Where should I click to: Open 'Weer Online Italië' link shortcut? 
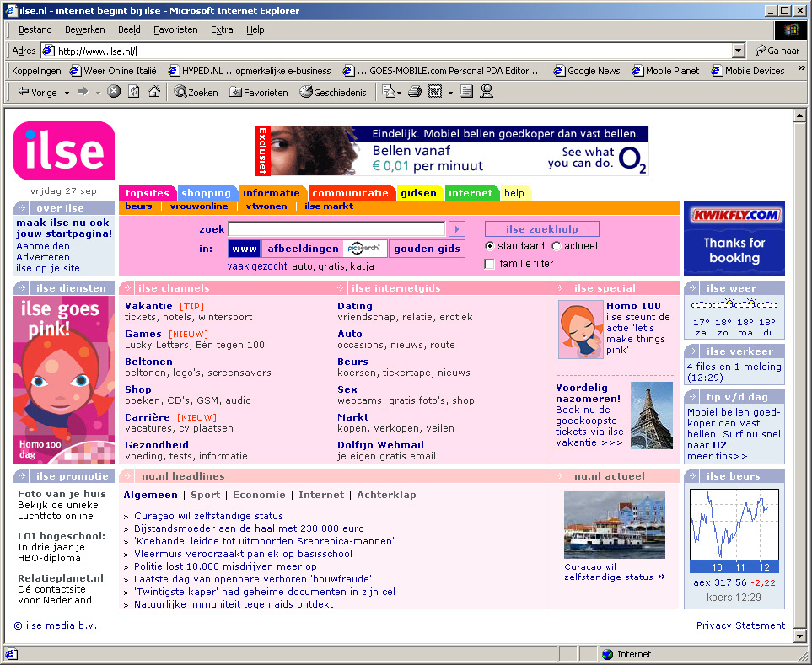tap(113, 71)
